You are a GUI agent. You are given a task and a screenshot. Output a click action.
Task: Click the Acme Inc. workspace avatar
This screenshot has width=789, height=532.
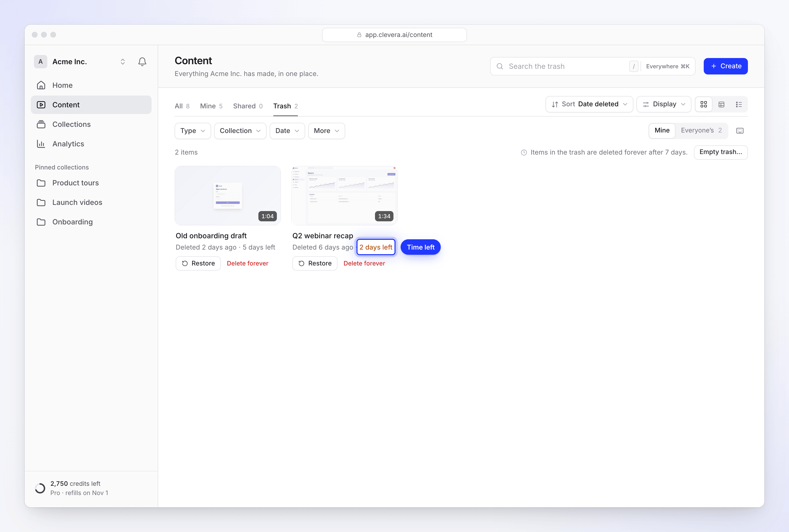(x=40, y=61)
